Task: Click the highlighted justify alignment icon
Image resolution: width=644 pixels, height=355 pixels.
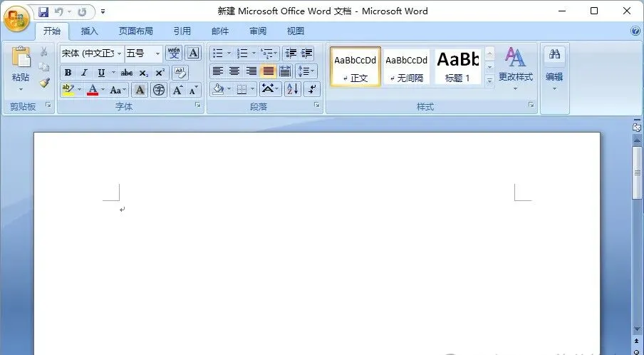Action: (x=268, y=71)
